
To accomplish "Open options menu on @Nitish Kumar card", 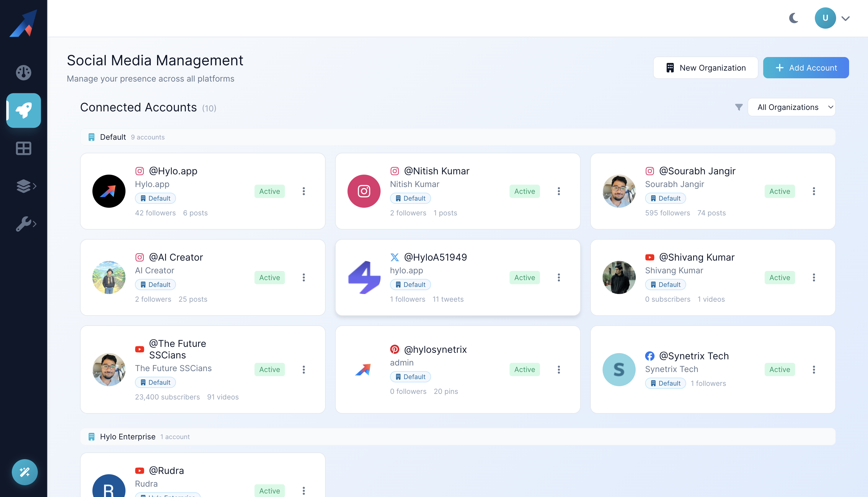I will click(x=559, y=191).
